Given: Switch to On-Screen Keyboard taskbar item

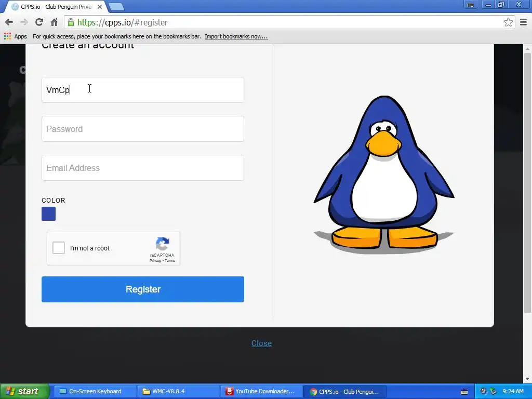Looking at the screenshot, I should [95, 392].
